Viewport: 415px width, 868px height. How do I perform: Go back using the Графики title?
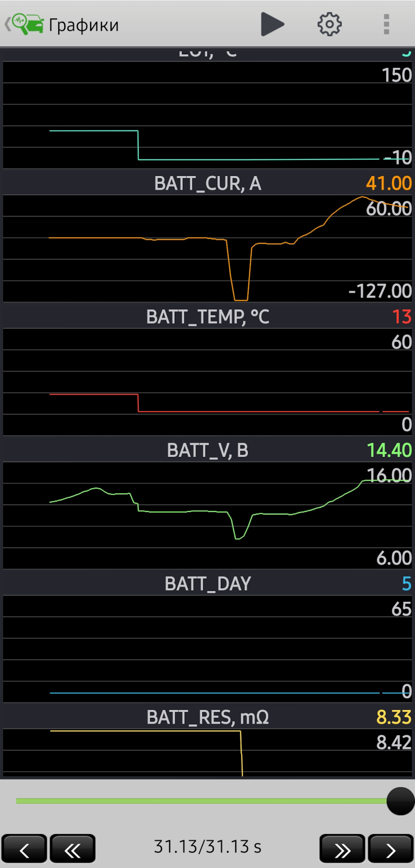click(x=84, y=25)
